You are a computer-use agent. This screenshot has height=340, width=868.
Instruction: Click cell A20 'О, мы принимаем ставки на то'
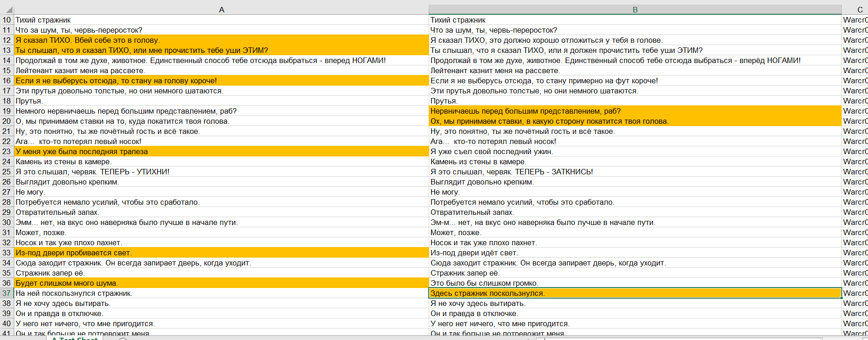(221, 121)
